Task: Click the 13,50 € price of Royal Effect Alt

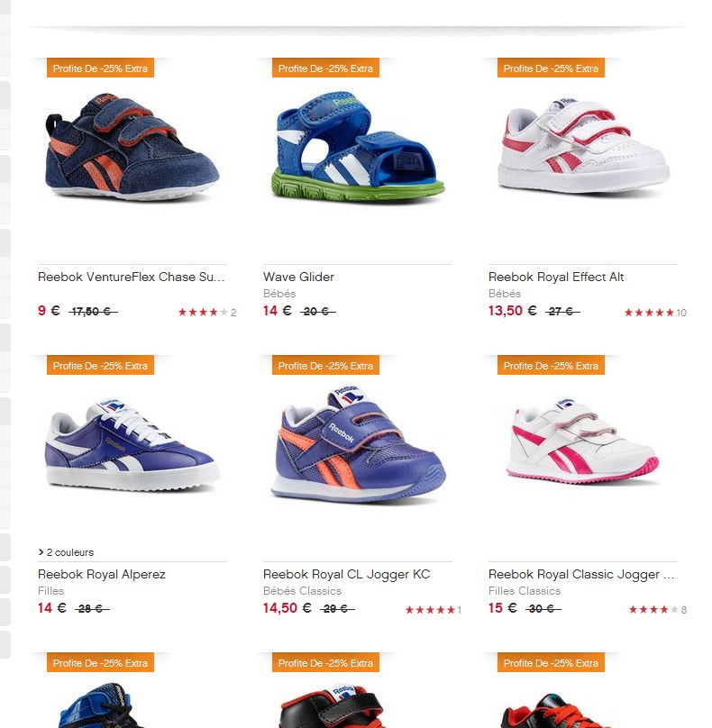Action: coord(512,311)
